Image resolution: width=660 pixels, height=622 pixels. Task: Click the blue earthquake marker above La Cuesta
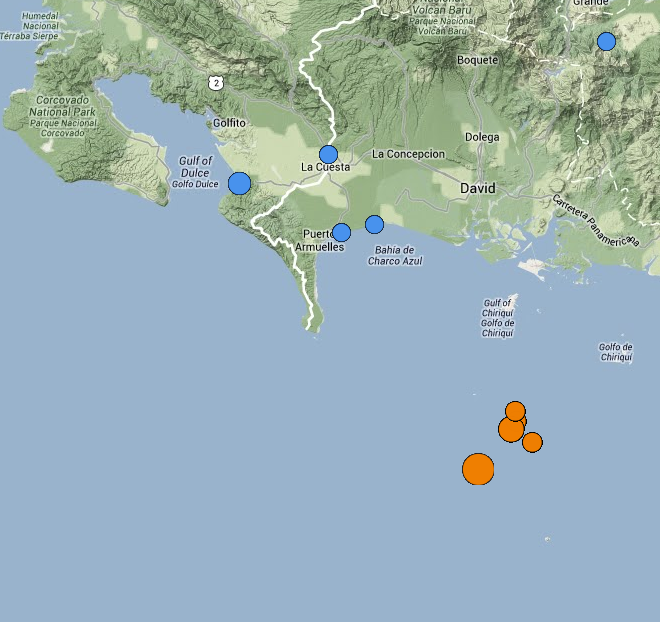(328, 154)
